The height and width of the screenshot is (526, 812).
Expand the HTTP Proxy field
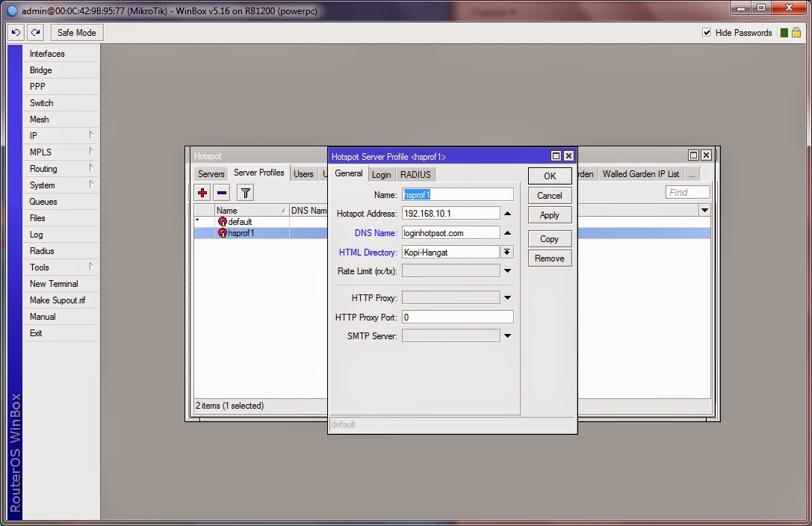pyautogui.click(x=507, y=297)
